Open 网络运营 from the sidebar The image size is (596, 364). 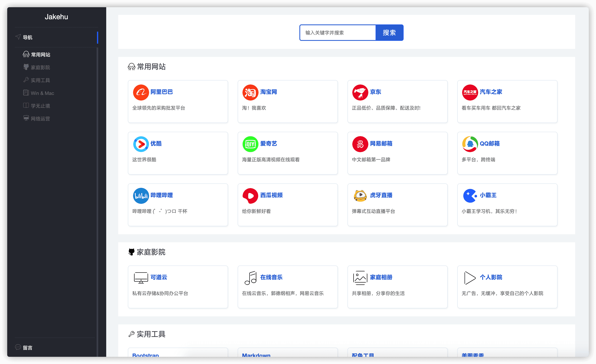point(40,119)
